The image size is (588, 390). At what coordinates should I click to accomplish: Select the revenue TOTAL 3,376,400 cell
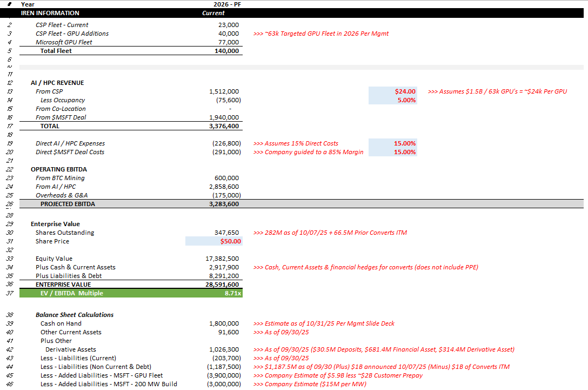[x=224, y=126]
